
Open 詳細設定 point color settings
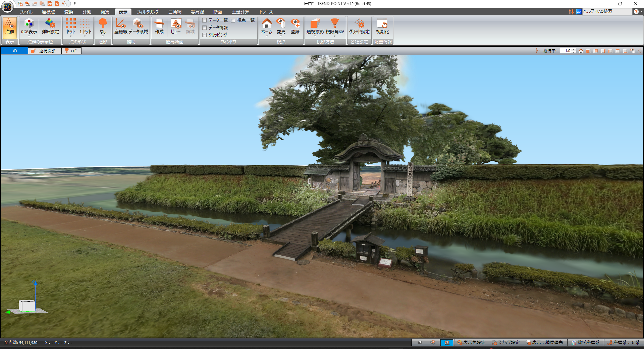tap(50, 27)
